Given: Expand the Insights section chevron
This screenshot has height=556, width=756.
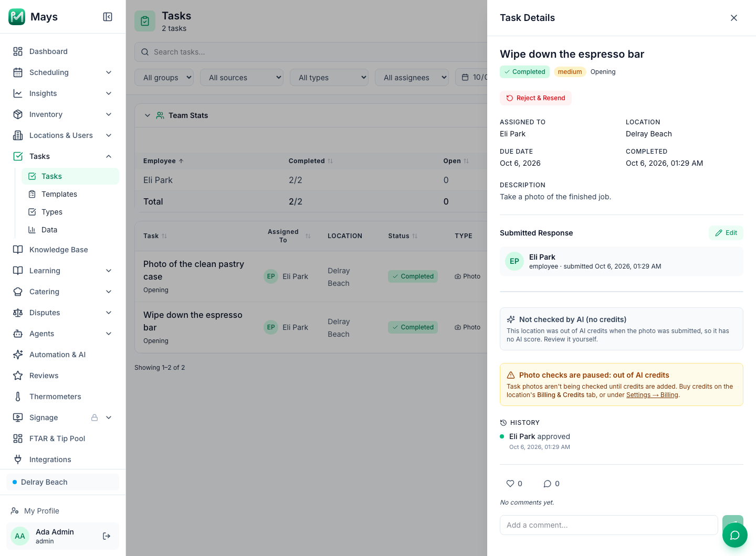Looking at the screenshot, I should [x=109, y=93].
